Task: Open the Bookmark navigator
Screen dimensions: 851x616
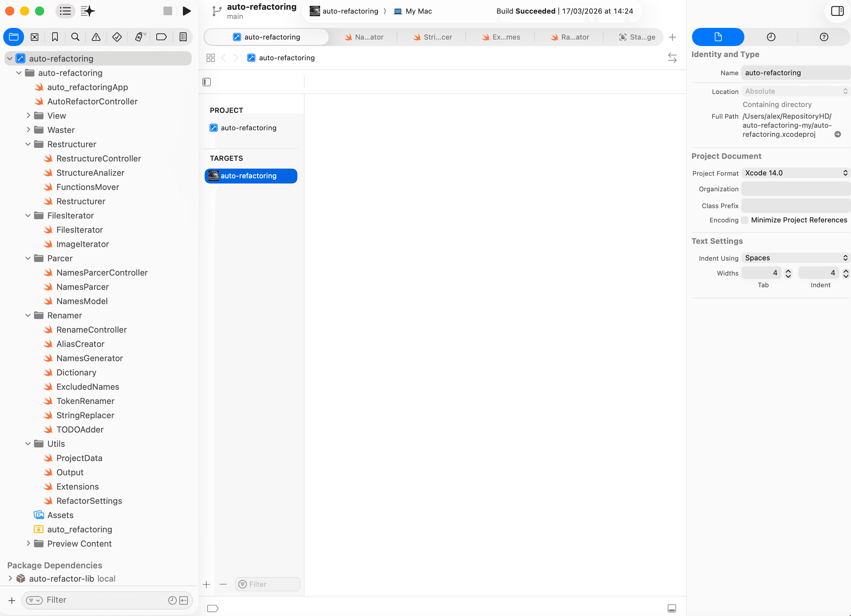Action: pyautogui.click(x=55, y=37)
